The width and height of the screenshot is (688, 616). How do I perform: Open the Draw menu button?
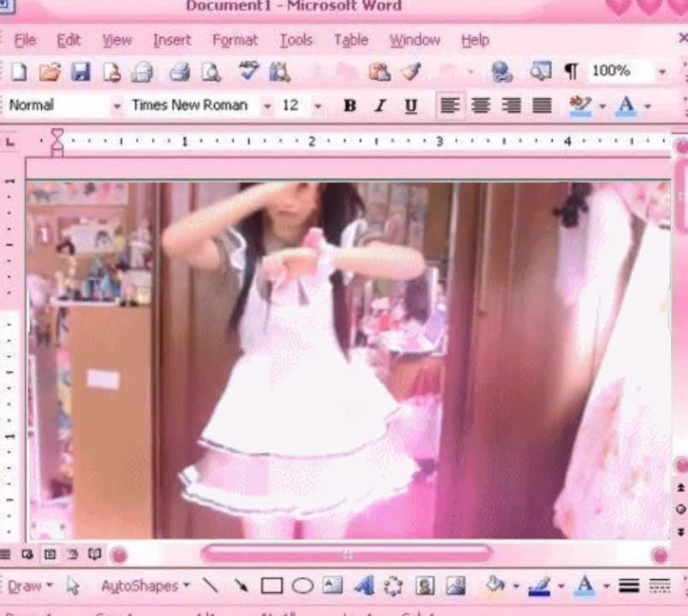(x=27, y=586)
